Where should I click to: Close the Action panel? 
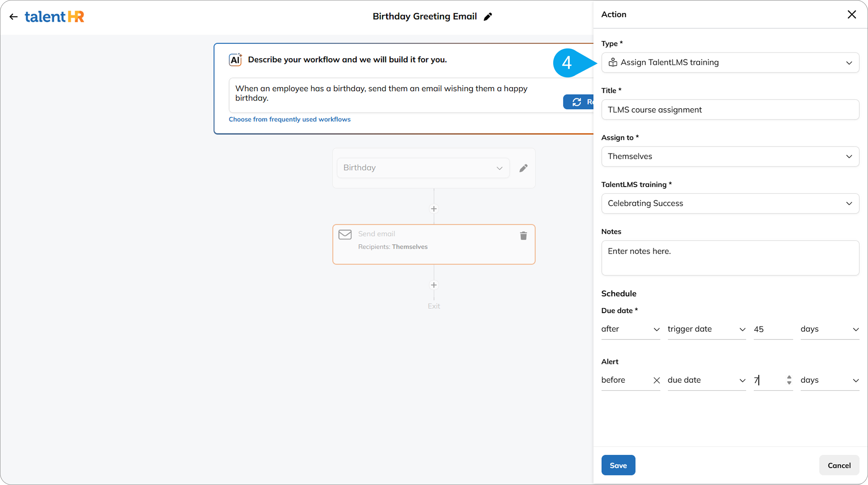(852, 14)
